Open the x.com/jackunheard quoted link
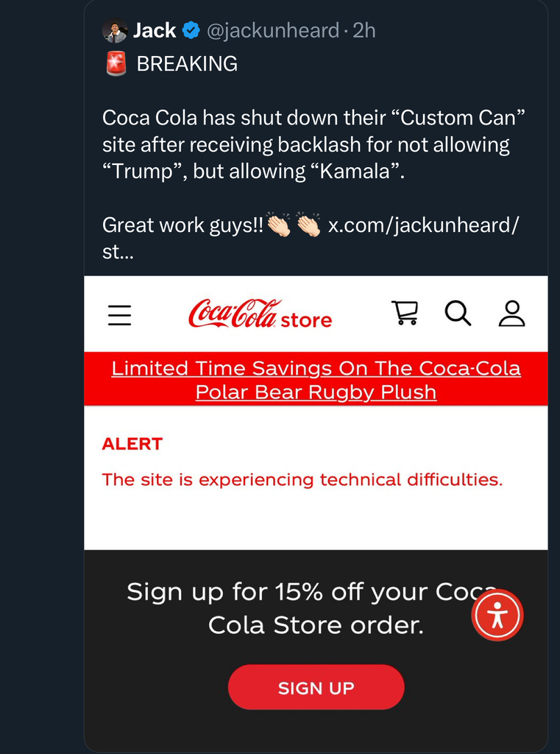Image resolution: width=560 pixels, height=754 pixels. point(422,225)
